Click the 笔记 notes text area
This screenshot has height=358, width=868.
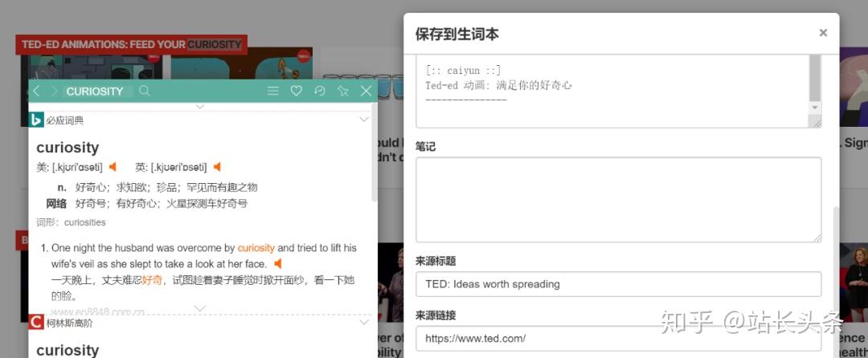click(x=618, y=199)
